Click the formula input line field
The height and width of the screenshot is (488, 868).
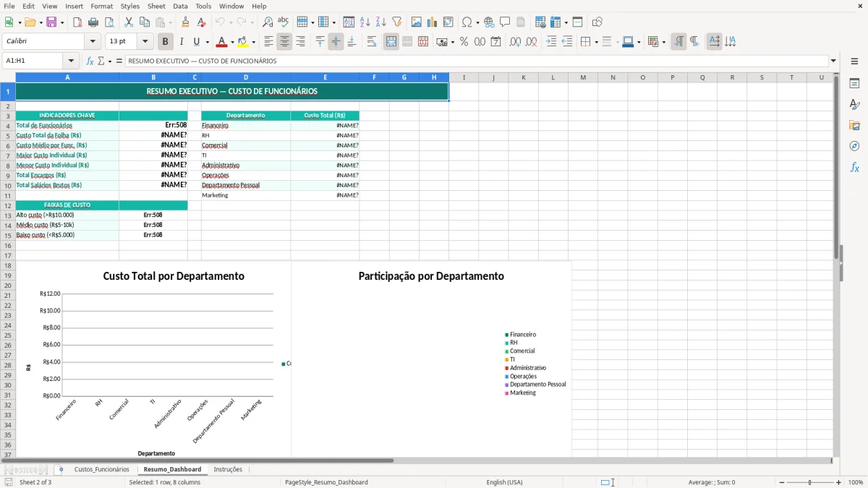tap(477, 61)
